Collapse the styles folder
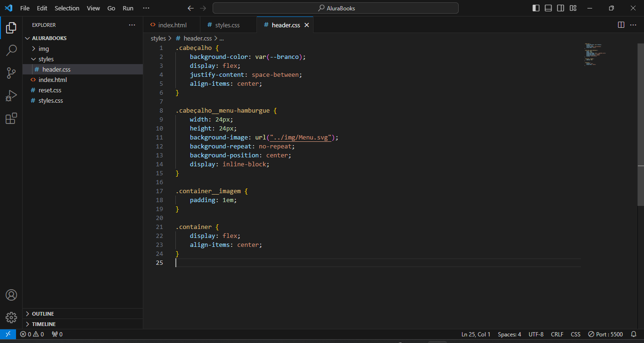 click(x=83, y=59)
